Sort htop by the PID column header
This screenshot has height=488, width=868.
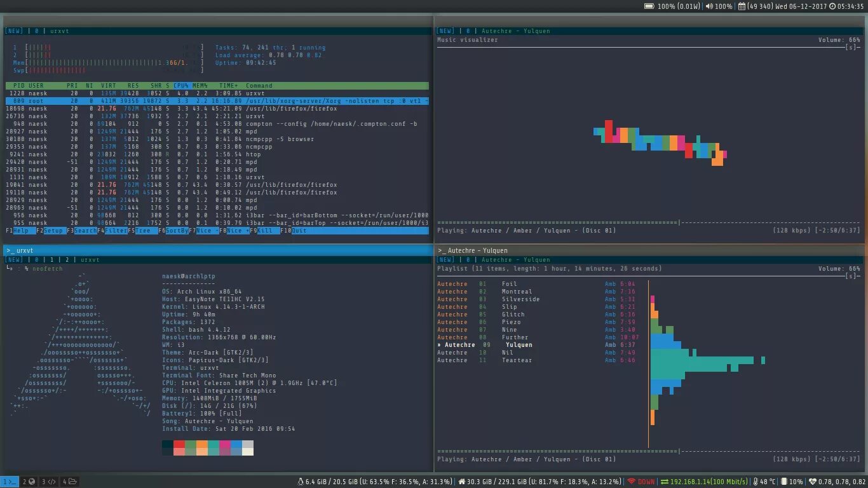point(19,86)
